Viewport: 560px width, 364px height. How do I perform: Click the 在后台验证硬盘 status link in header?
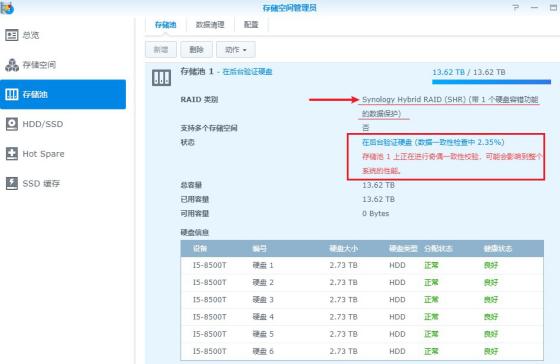tap(247, 72)
